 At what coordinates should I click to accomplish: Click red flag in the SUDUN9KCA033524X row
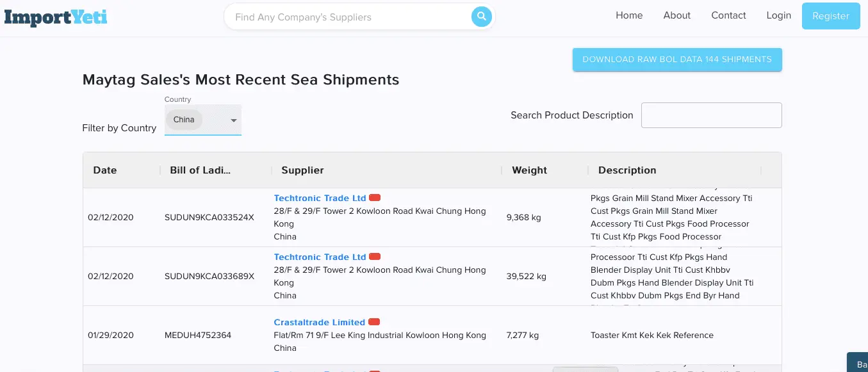click(x=375, y=198)
